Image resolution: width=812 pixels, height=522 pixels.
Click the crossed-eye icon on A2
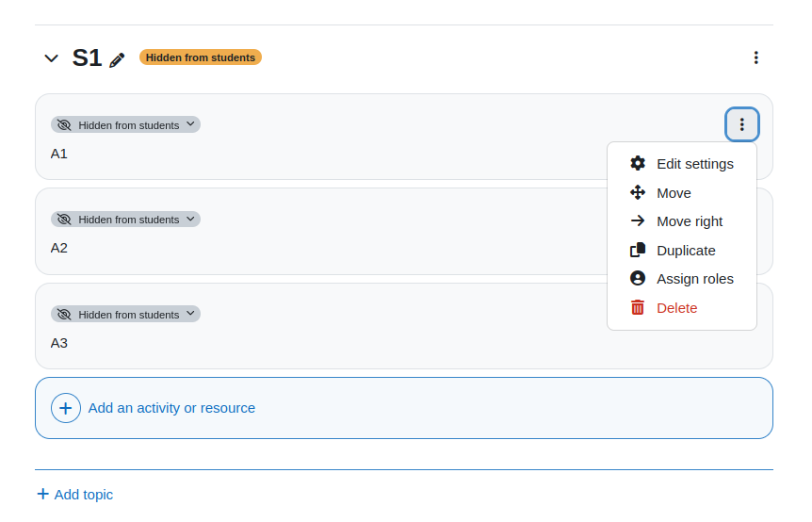[64, 219]
